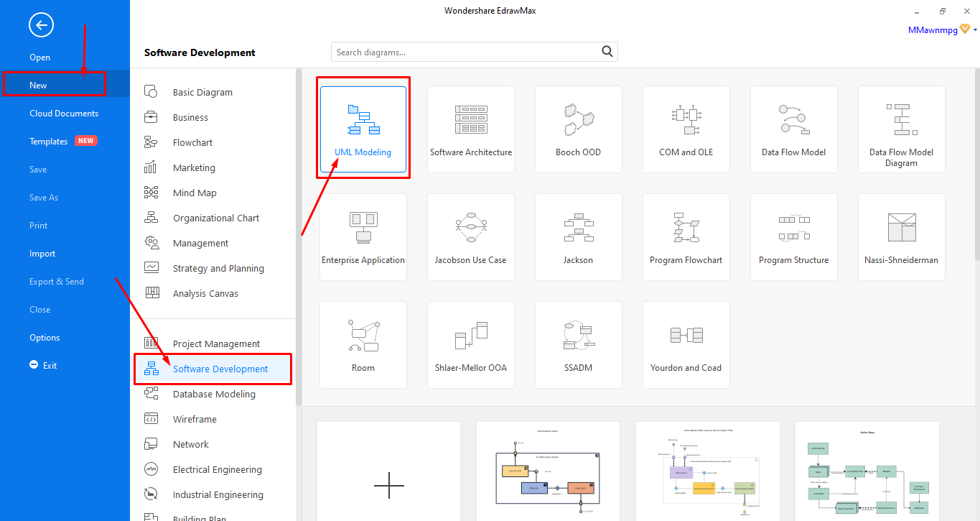Open Cloud Documents in the sidebar
The height and width of the screenshot is (521, 980).
point(65,114)
